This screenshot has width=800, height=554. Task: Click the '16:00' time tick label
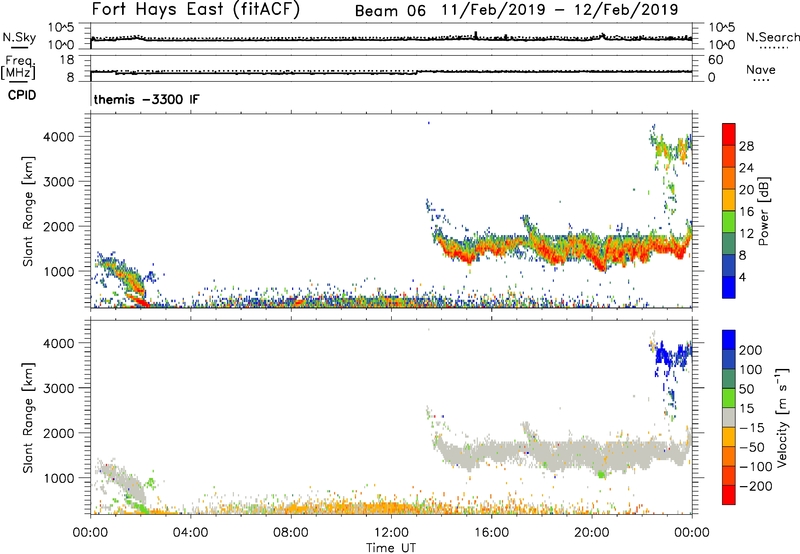coord(491,533)
